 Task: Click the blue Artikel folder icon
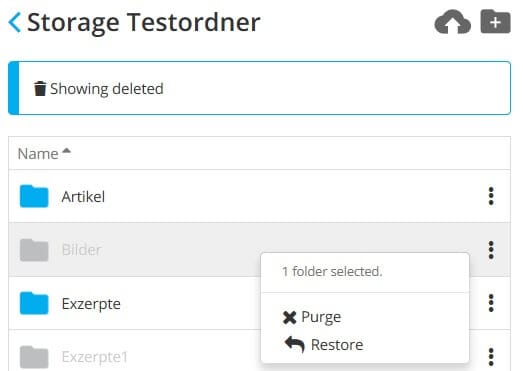[x=34, y=196]
